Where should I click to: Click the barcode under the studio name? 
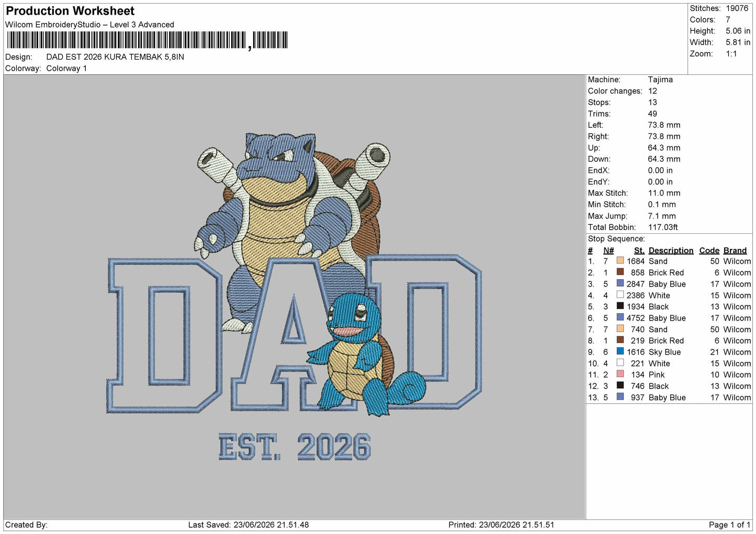coord(147,40)
